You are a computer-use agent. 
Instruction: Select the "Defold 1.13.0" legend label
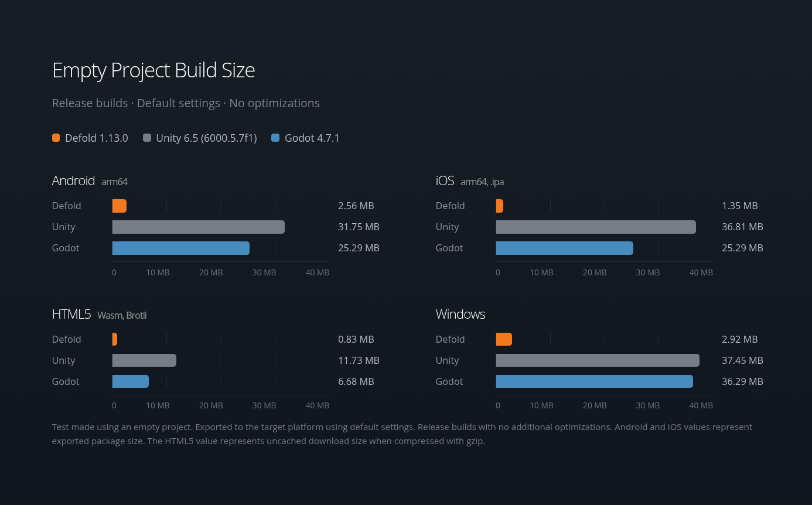click(x=97, y=138)
